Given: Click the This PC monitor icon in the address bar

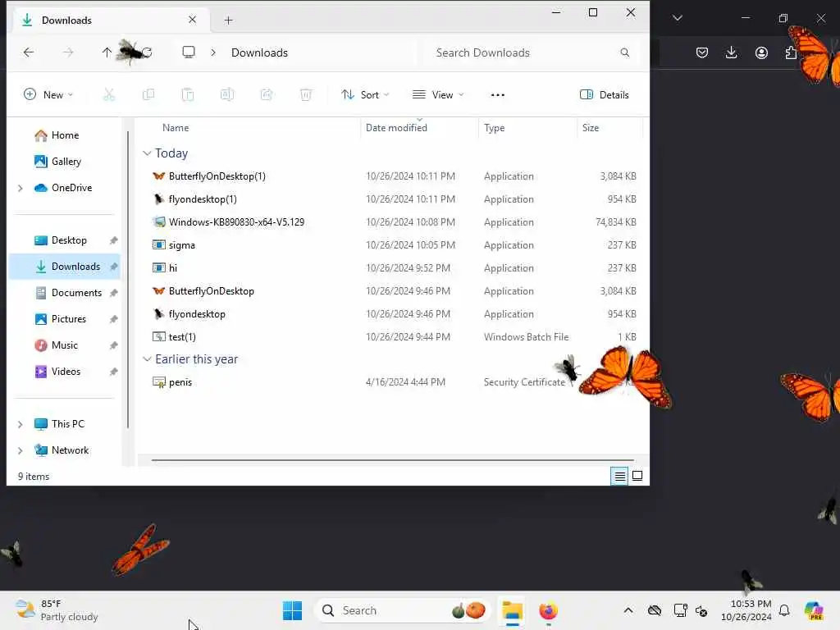Looking at the screenshot, I should pyautogui.click(x=189, y=52).
